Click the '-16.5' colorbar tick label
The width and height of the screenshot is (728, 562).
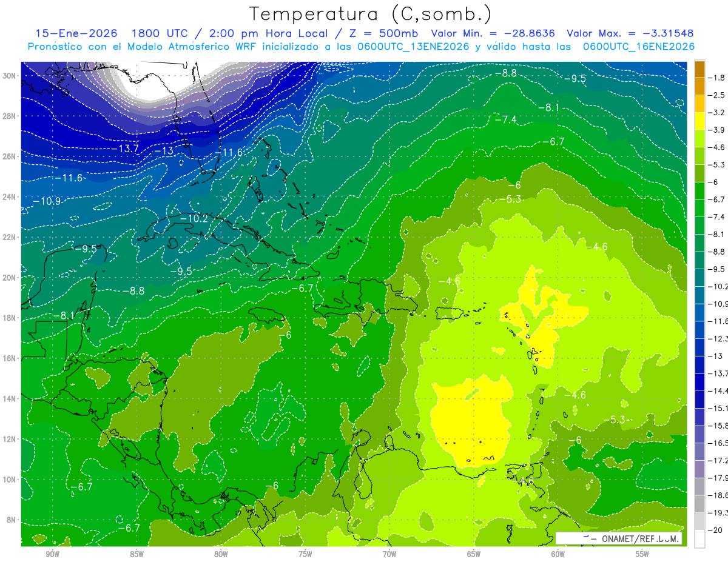coord(719,443)
